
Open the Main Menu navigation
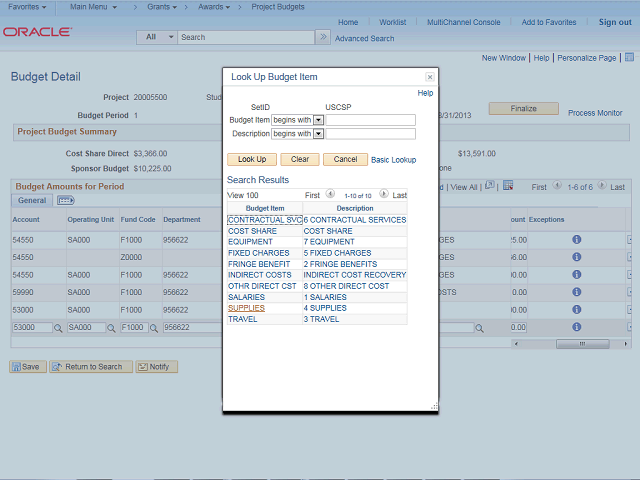[x=97, y=7]
